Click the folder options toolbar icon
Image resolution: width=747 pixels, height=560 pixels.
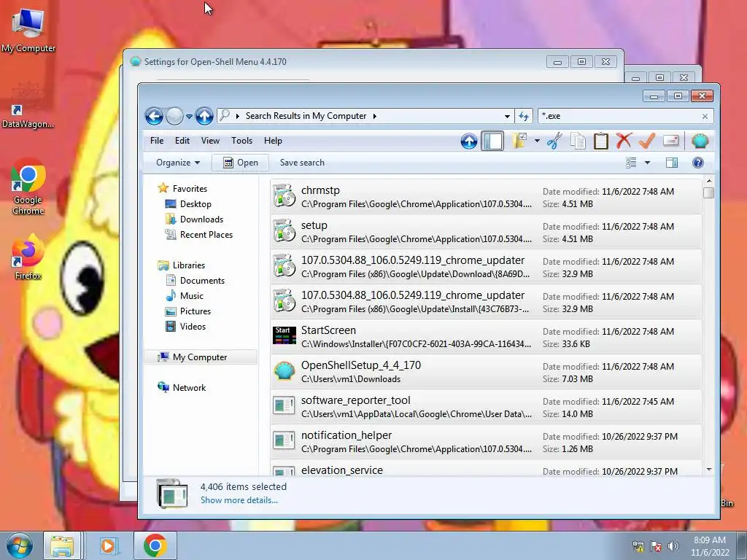519,141
